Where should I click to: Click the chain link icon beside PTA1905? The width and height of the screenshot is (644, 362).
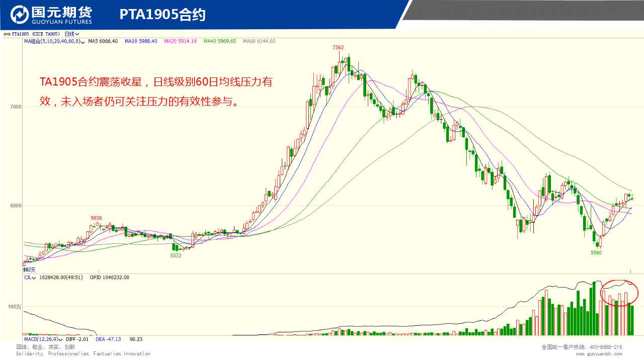click(x=7, y=34)
